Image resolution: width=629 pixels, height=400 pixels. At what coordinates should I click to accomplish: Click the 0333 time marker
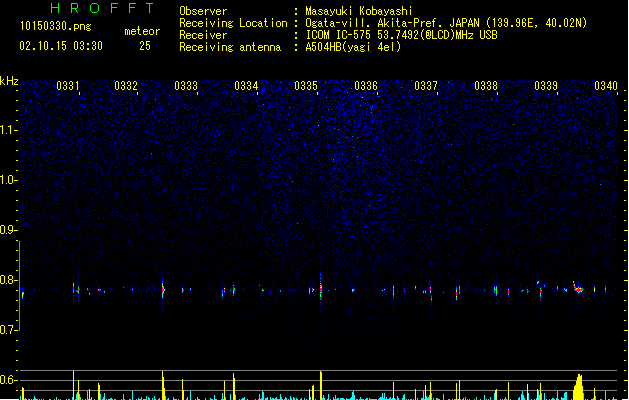pyautogui.click(x=186, y=85)
